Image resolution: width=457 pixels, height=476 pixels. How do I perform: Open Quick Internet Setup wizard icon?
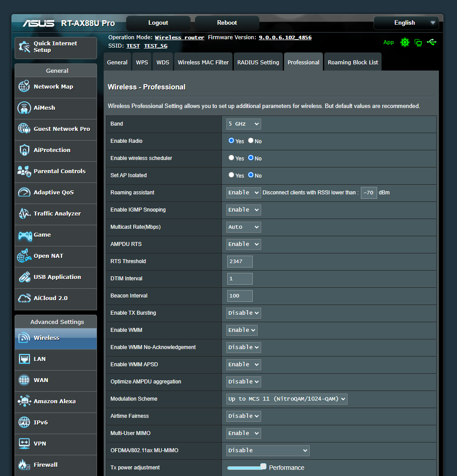click(24, 47)
